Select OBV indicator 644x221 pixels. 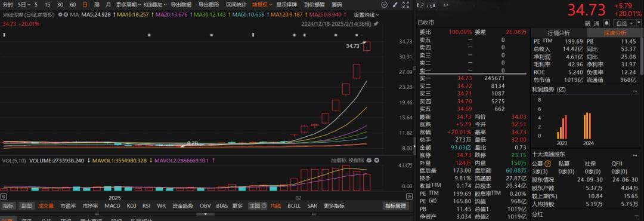tap(205, 206)
